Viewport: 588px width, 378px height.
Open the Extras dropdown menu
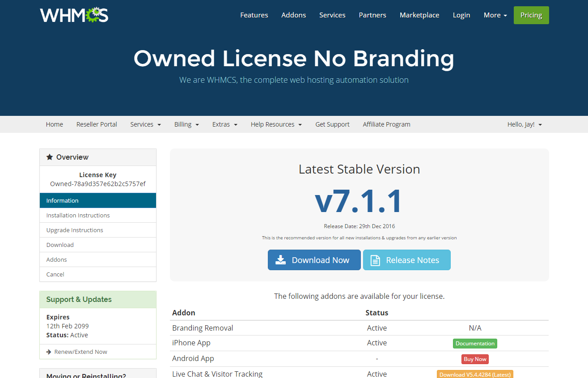pyautogui.click(x=224, y=124)
